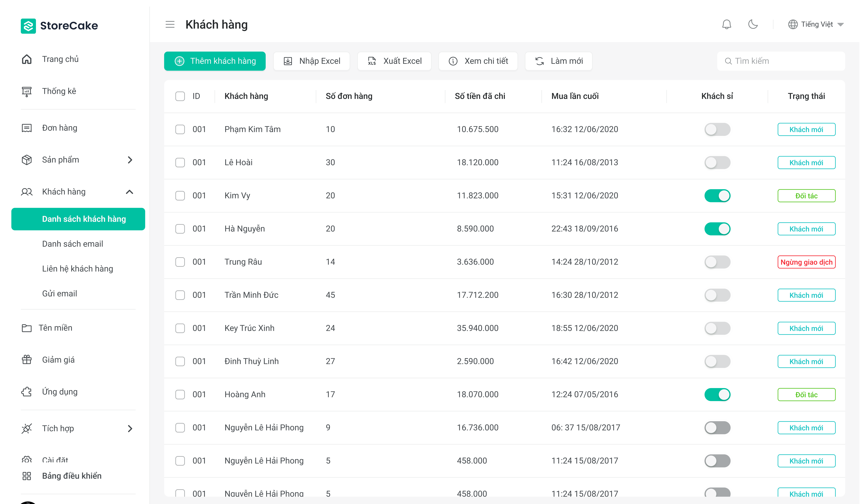866x504 pixels.
Task: Click the Giảm giá gift icon
Action: [x=27, y=360]
